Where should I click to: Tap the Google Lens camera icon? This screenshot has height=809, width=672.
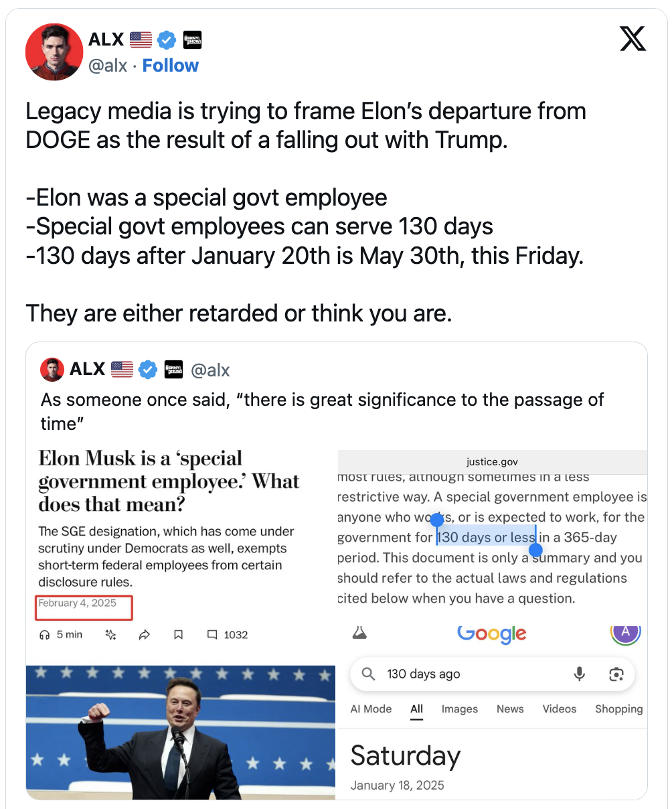pos(616,674)
